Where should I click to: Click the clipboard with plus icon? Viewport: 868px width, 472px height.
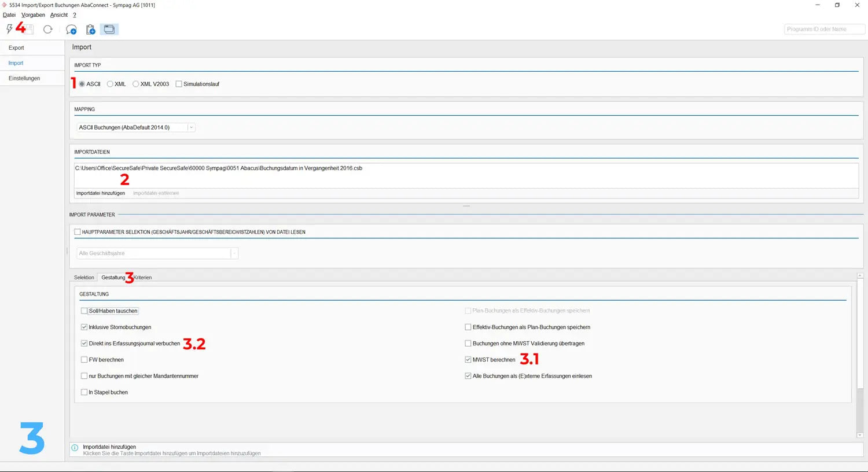90,29
